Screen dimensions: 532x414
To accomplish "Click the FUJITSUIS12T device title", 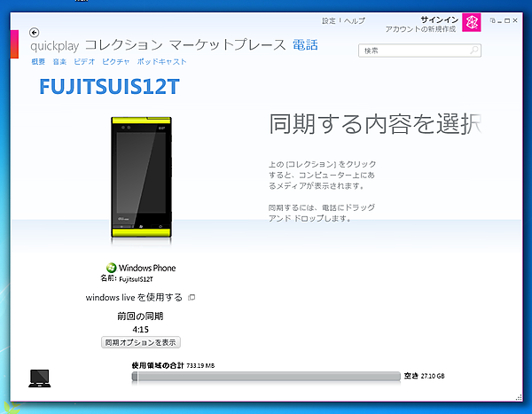I will (x=109, y=87).
